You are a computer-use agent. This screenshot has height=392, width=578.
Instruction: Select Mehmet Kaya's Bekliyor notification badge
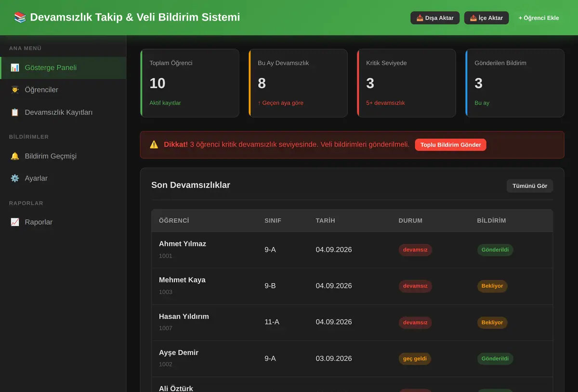tap(492, 286)
